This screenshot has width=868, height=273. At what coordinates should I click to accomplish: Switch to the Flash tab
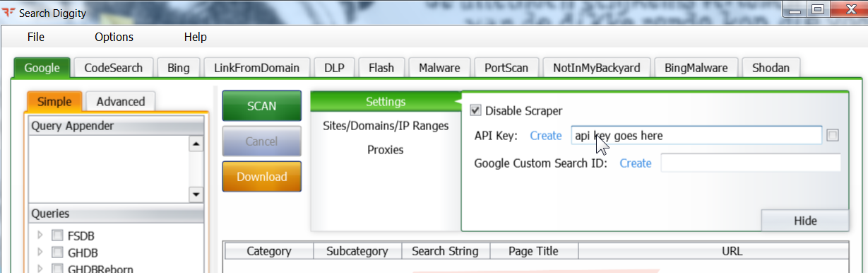pos(381,68)
